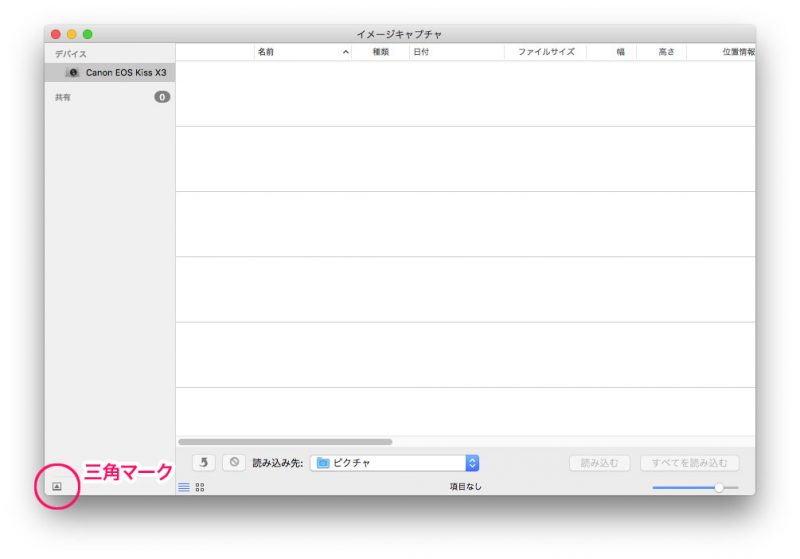Image resolution: width=800 pixels, height=559 pixels.
Task: Click the blue arrows of import destination popup
Action: point(472,463)
